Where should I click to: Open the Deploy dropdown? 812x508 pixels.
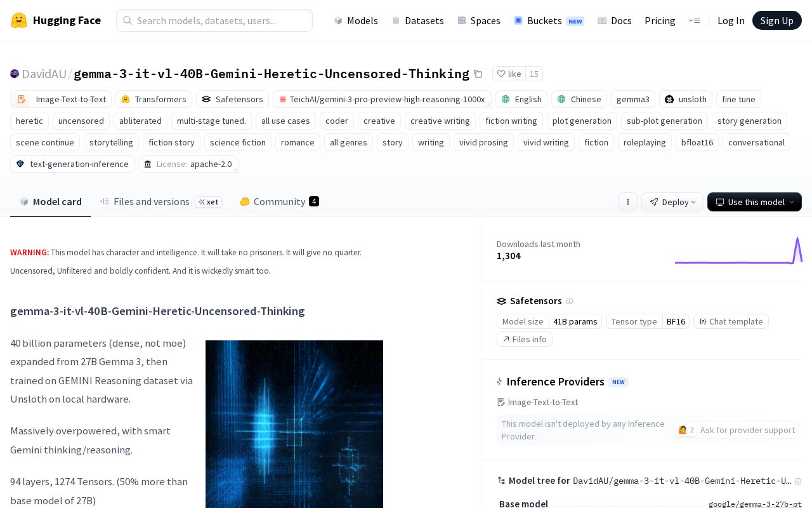672,202
